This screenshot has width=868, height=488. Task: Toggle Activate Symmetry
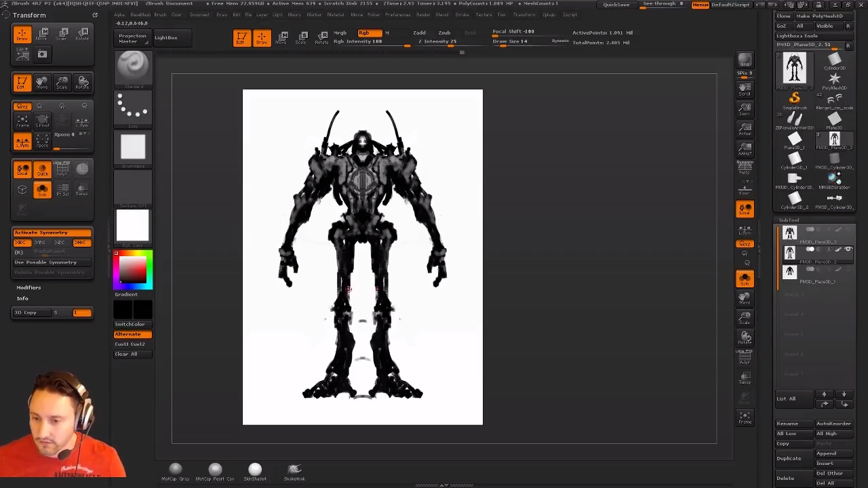coord(52,232)
